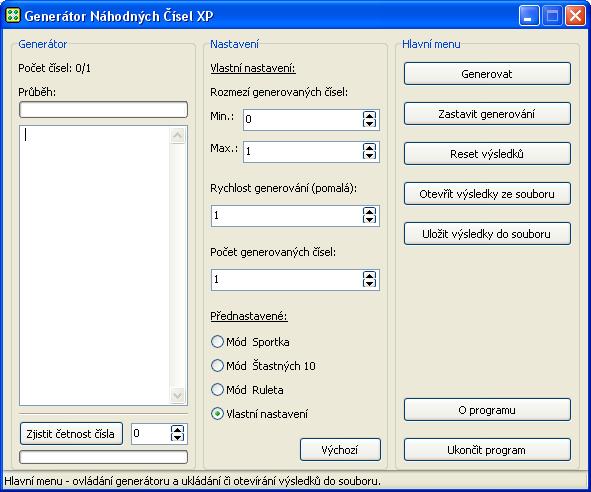This screenshot has width=591, height=492.
Task: Increase the frequency number spinner value
Action: pyautogui.click(x=178, y=430)
